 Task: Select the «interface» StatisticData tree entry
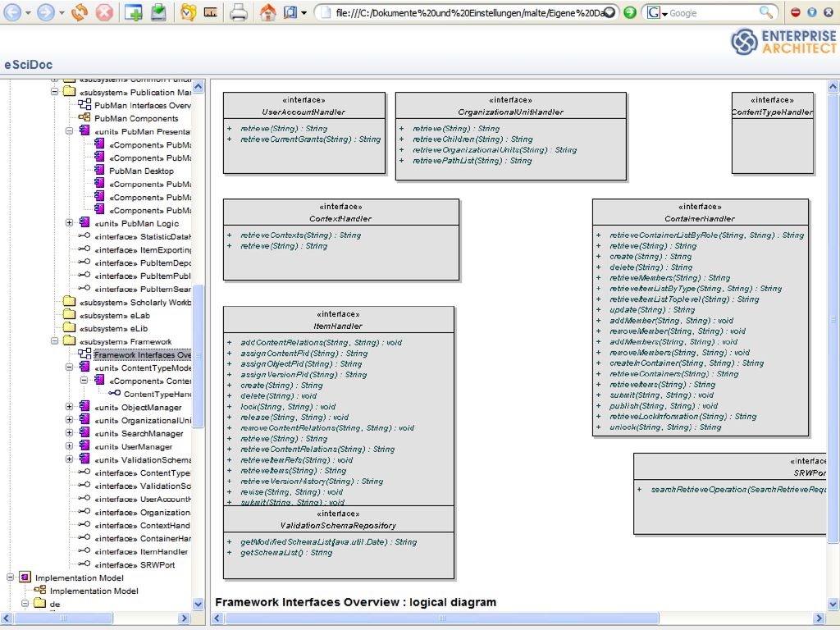tap(143, 236)
